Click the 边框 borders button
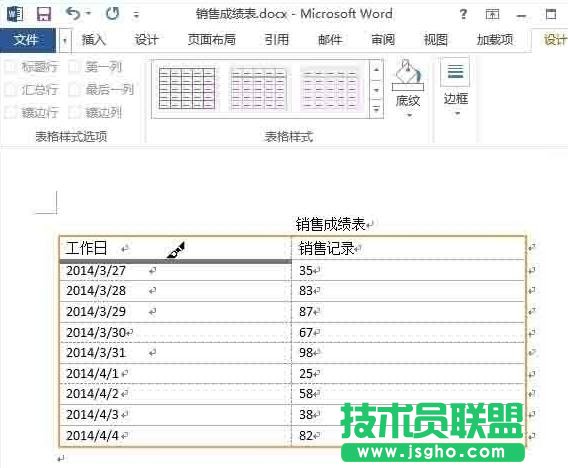 click(x=455, y=71)
